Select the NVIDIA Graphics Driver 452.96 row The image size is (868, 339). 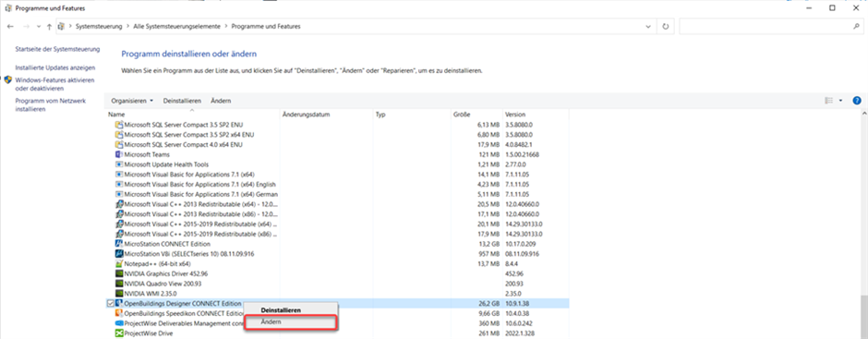click(x=338, y=273)
